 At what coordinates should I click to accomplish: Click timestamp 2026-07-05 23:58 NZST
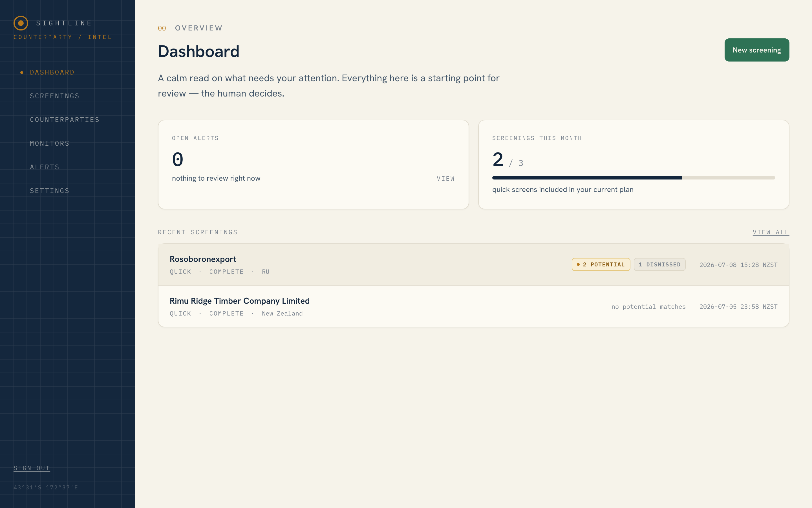(x=738, y=307)
